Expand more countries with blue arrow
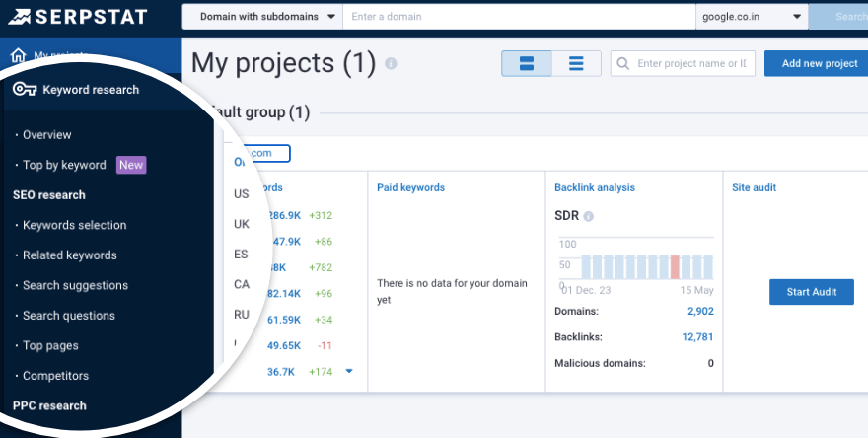Viewport: 868px width, 438px height. tap(349, 371)
